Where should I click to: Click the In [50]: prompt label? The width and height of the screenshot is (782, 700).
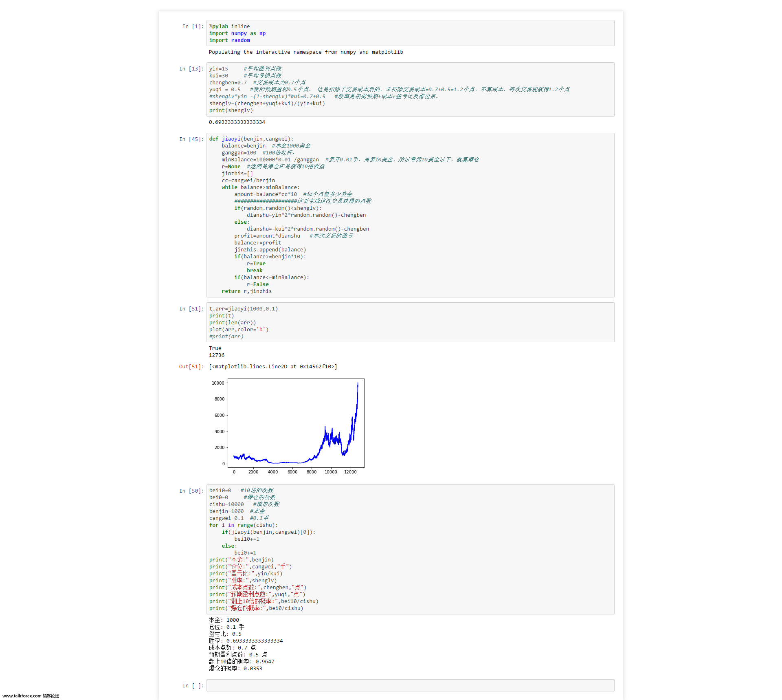click(x=191, y=491)
